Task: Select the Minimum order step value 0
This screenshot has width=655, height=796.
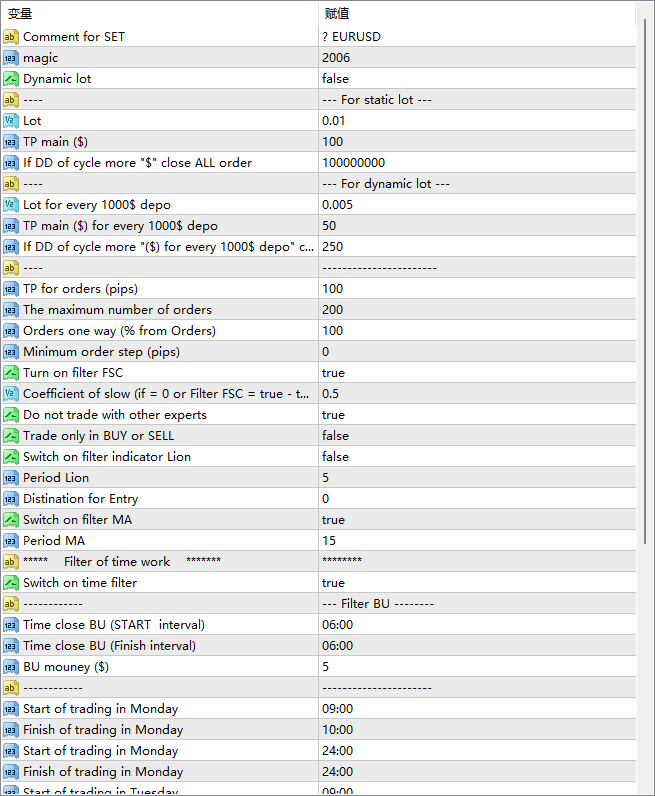Action: coord(477,352)
